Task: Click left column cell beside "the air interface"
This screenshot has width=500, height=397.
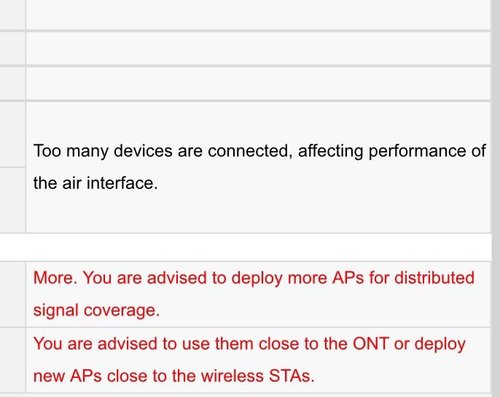Action: pyautogui.click(x=12, y=199)
